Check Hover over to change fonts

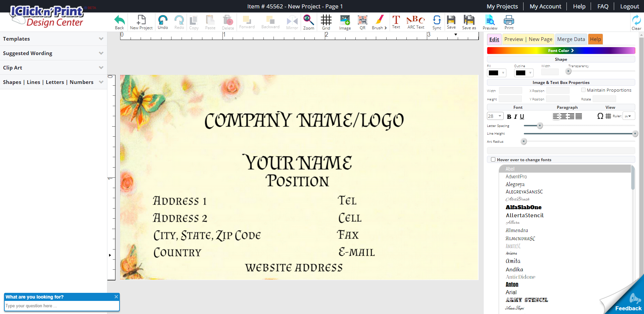click(x=493, y=159)
